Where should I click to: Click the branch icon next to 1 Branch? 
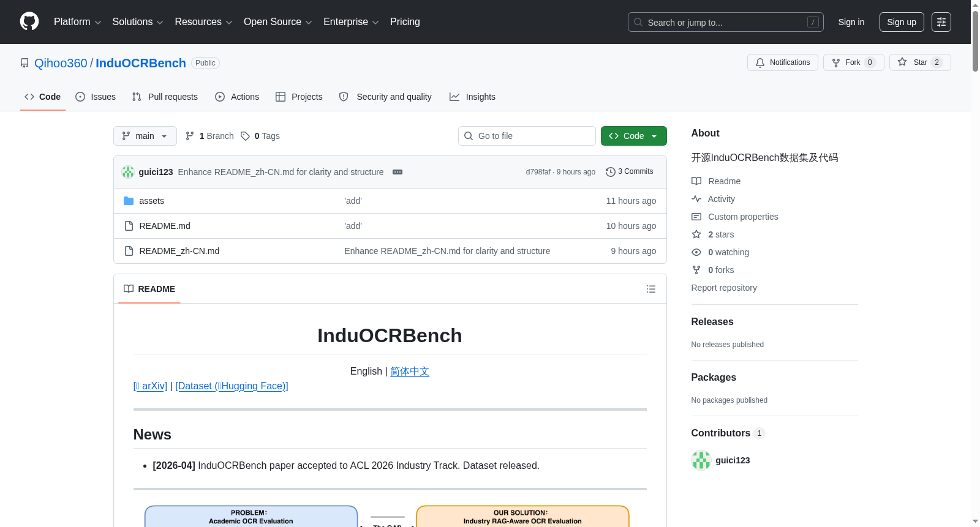tap(190, 136)
